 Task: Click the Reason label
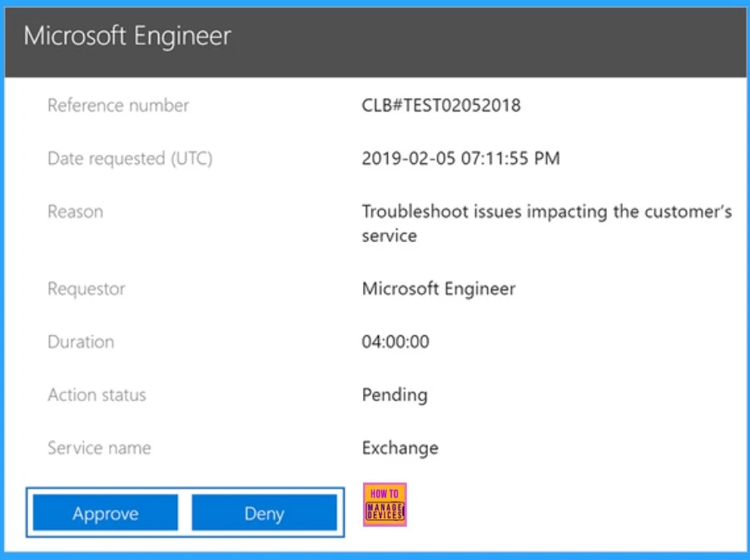75,211
